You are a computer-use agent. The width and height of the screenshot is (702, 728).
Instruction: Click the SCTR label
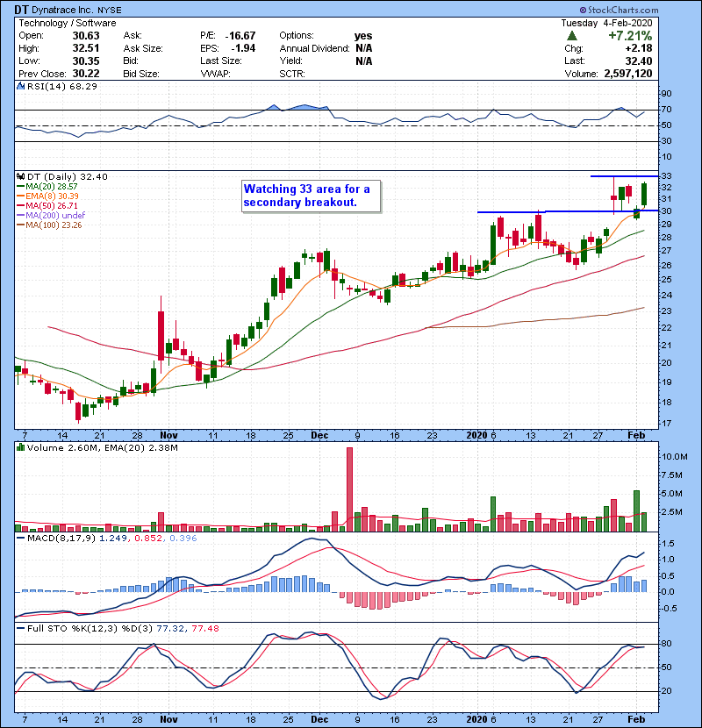(x=291, y=74)
